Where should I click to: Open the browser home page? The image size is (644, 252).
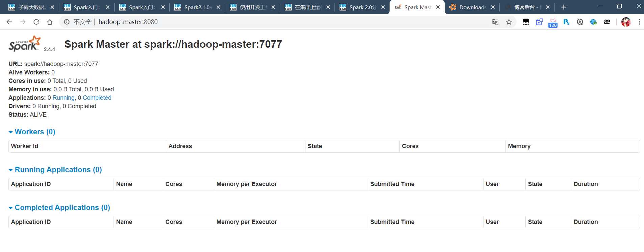tap(50, 22)
